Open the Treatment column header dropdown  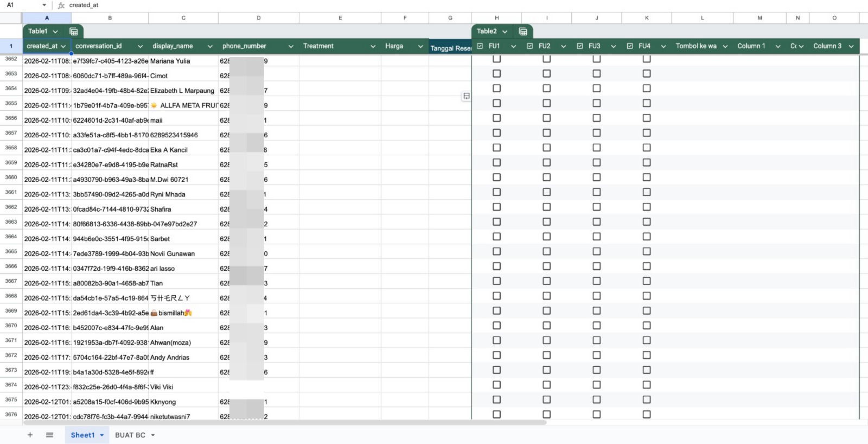pos(373,47)
